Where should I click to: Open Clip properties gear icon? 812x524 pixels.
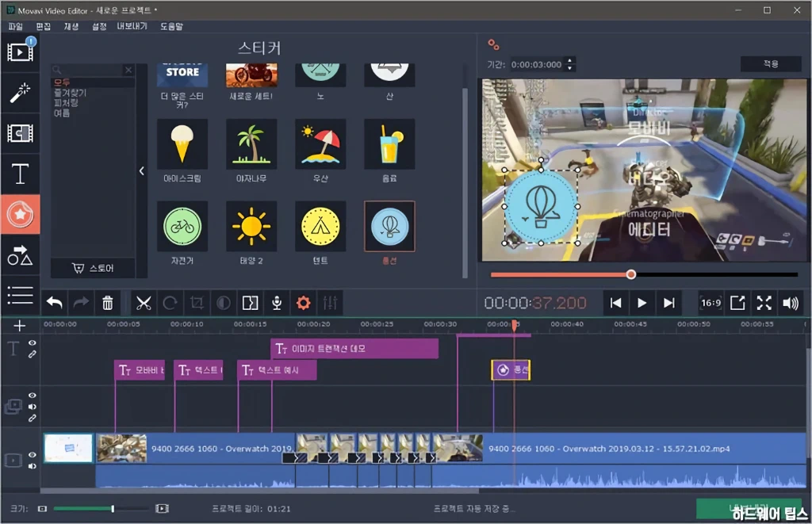[304, 303]
